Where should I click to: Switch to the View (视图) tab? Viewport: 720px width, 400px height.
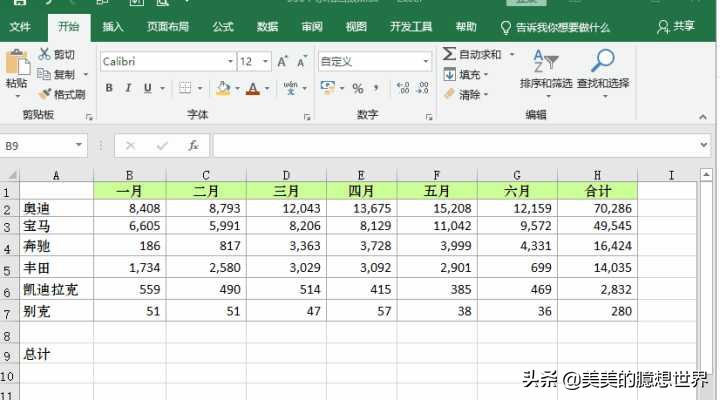tap(356, 27)
